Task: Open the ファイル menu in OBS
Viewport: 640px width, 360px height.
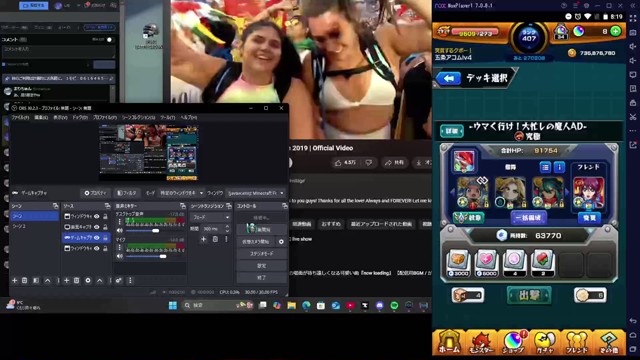Action: coord(20,118)
